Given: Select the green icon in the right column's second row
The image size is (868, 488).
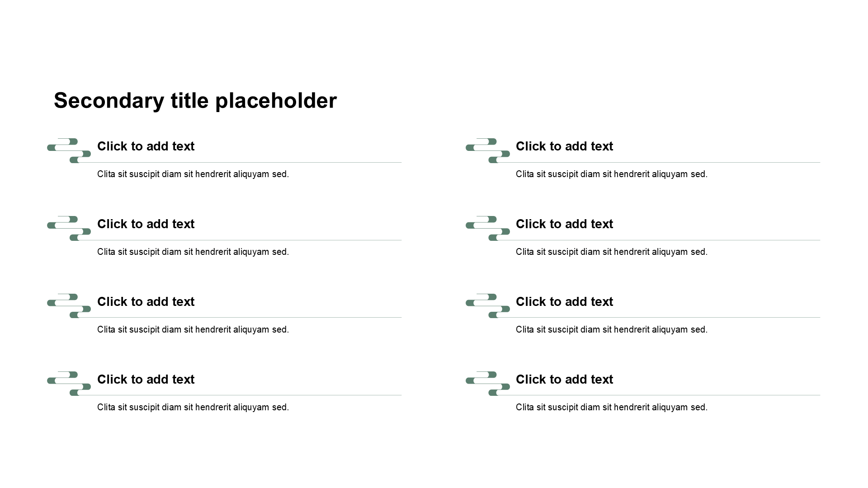Looking at the screenshot, I should click(487, 228).
